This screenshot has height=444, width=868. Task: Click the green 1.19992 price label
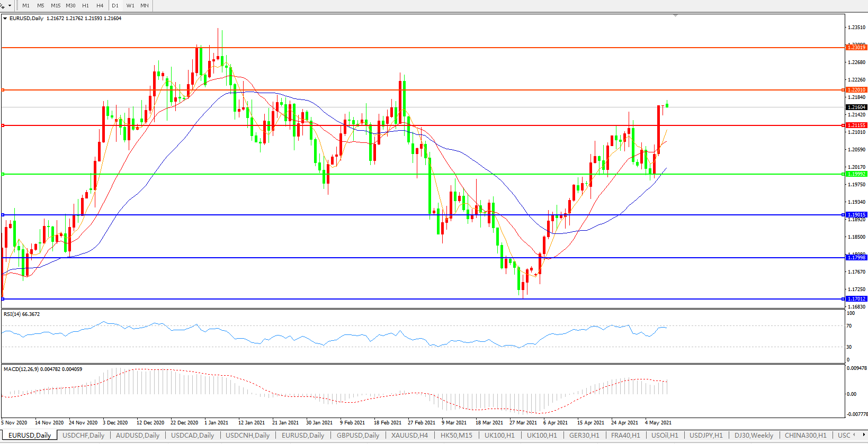(856, 174)
